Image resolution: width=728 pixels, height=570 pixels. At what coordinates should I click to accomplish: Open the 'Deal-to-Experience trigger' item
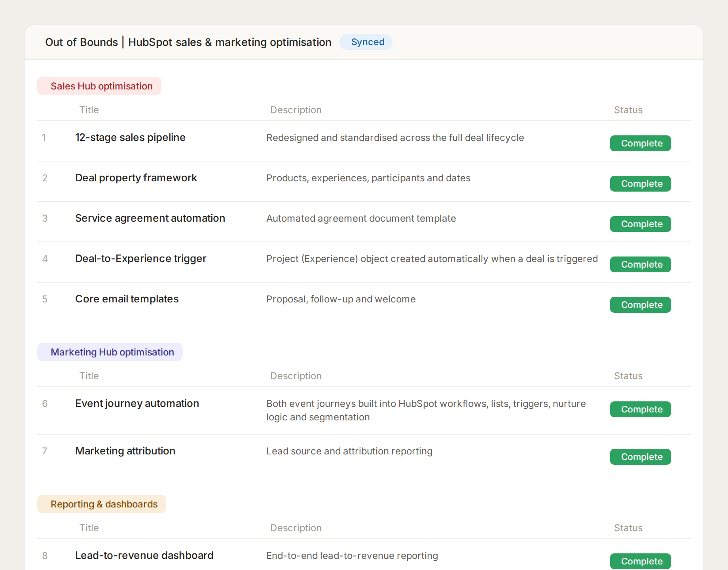[141, 258]
